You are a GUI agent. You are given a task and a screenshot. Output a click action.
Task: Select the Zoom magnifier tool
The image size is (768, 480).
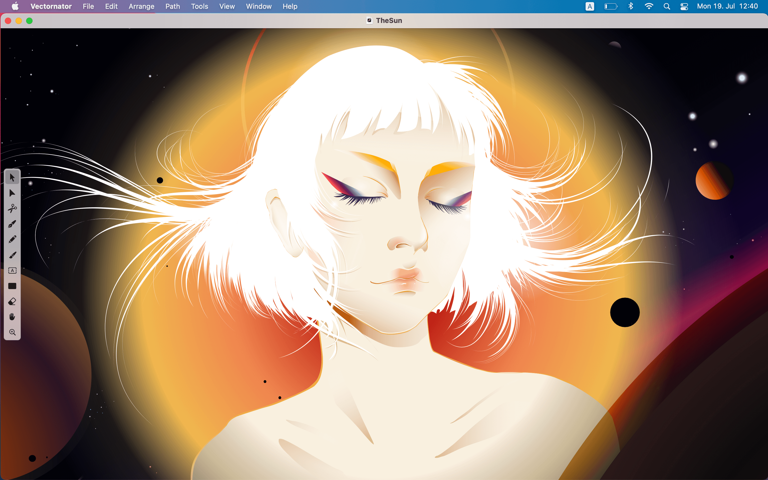[12, 332]
